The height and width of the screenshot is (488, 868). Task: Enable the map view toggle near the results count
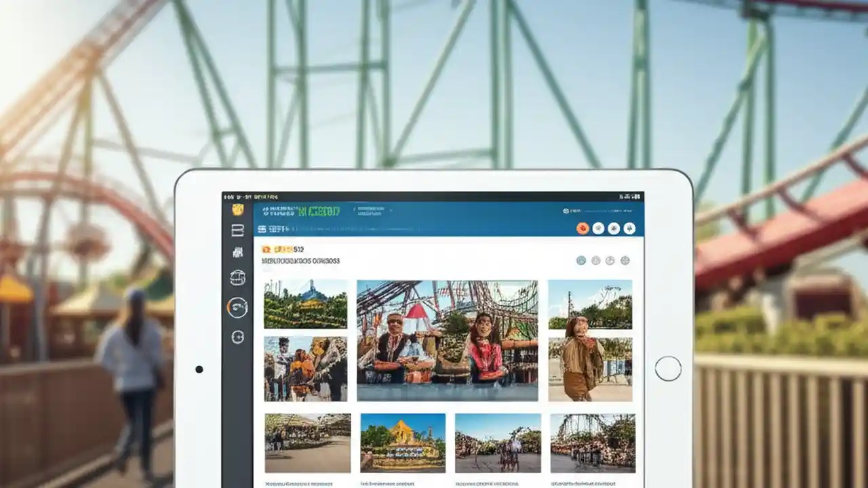point(610,260)
